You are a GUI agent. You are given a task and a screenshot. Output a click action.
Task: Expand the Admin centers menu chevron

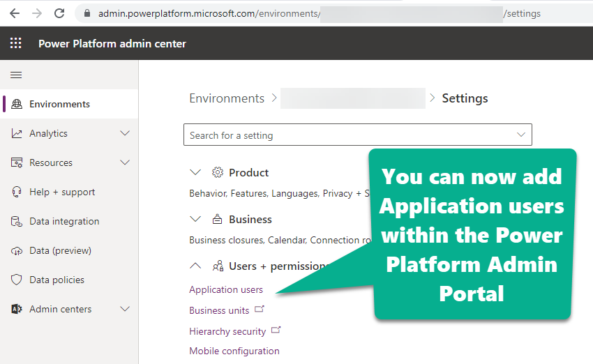click(125, 309)
